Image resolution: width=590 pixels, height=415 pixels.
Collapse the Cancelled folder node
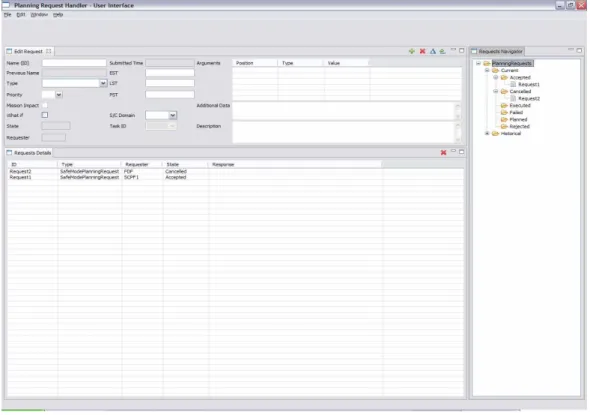(x=496, y=91)
